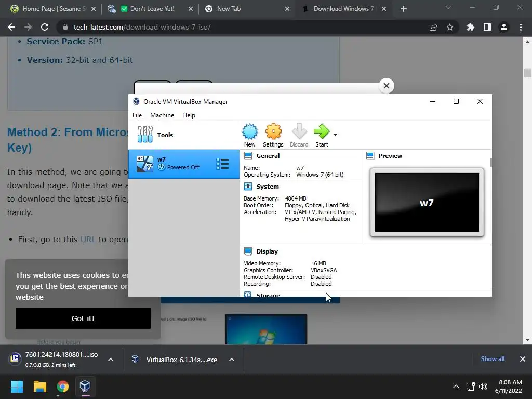Open the downloaded VirtualBox-6.1.34a exe
The width and height of the screenshot is (532, 399).
[175, 360]
